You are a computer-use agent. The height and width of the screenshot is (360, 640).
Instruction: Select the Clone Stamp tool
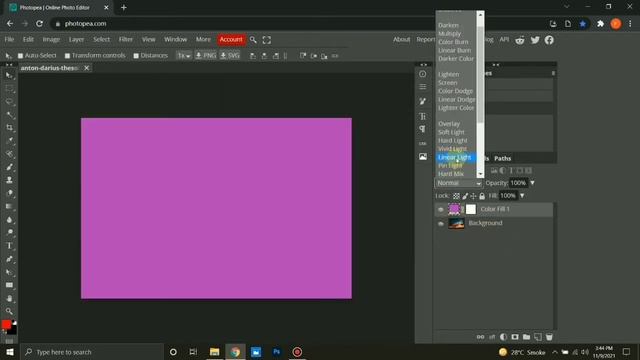(x=9, y=180)
